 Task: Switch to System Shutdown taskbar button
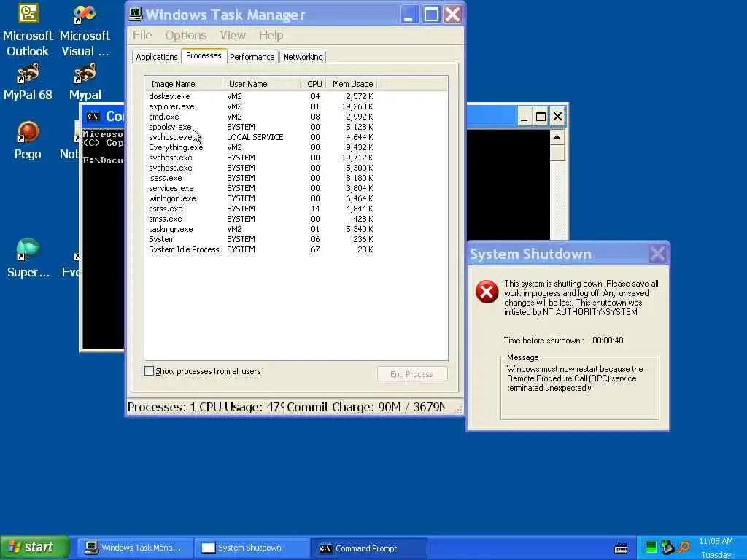[x=252, y=548]
